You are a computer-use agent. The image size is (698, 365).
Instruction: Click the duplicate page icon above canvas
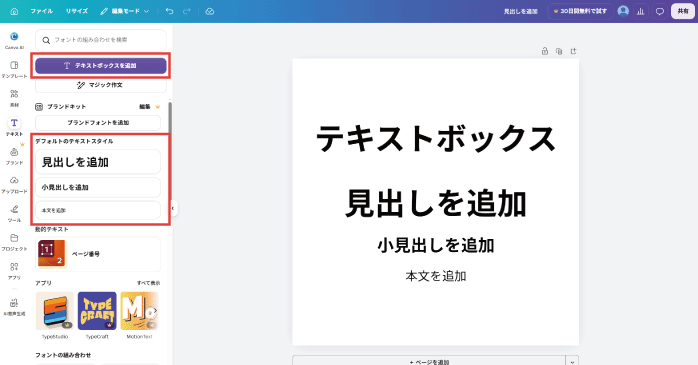(559, 51)
